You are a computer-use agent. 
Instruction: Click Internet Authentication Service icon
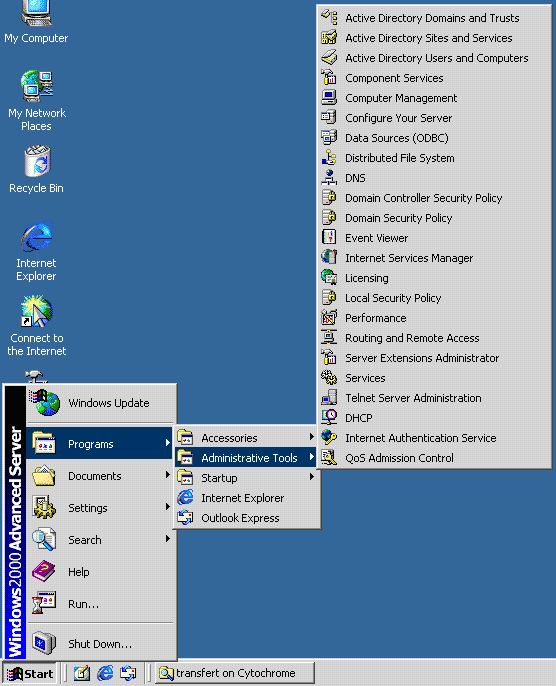[x=329, y=438]
